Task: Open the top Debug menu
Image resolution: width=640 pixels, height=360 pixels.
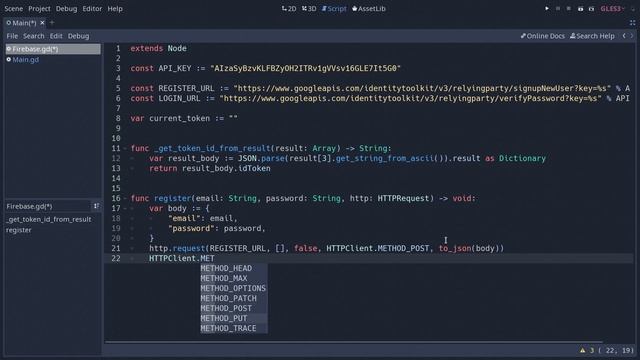Action: [x=66, y=9]
